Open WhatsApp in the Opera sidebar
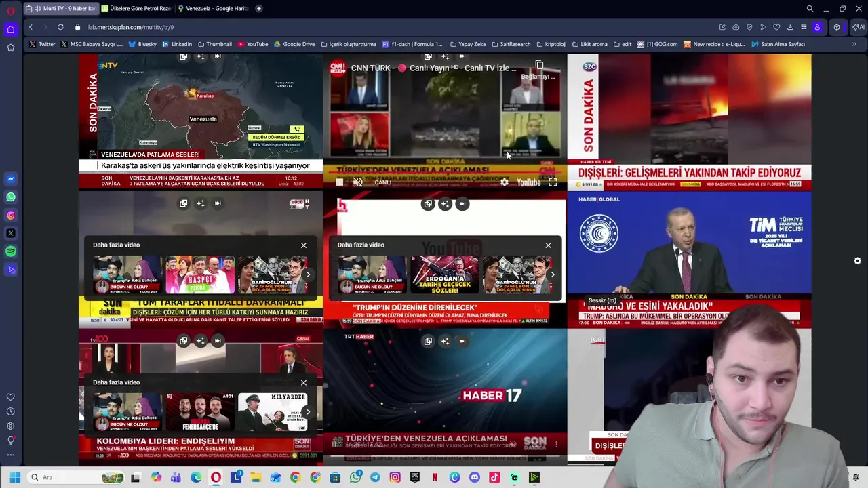 (x=10, y=197)
